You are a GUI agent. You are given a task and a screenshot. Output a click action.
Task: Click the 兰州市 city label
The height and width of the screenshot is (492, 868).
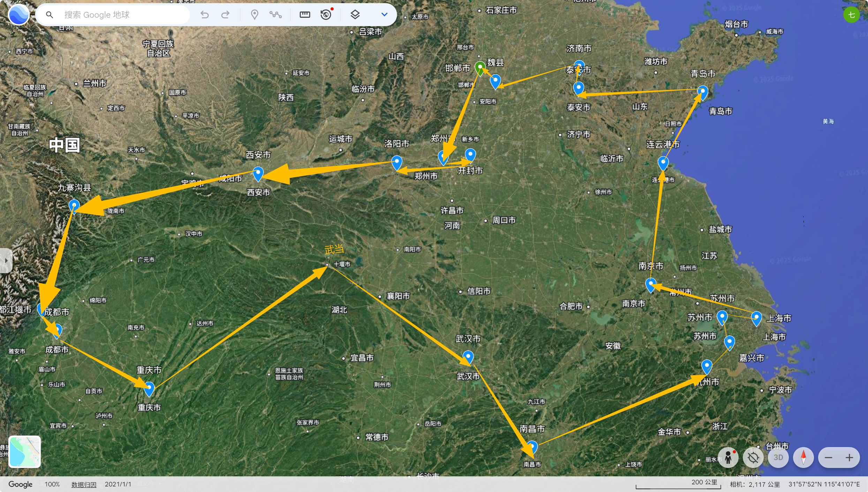95,84
